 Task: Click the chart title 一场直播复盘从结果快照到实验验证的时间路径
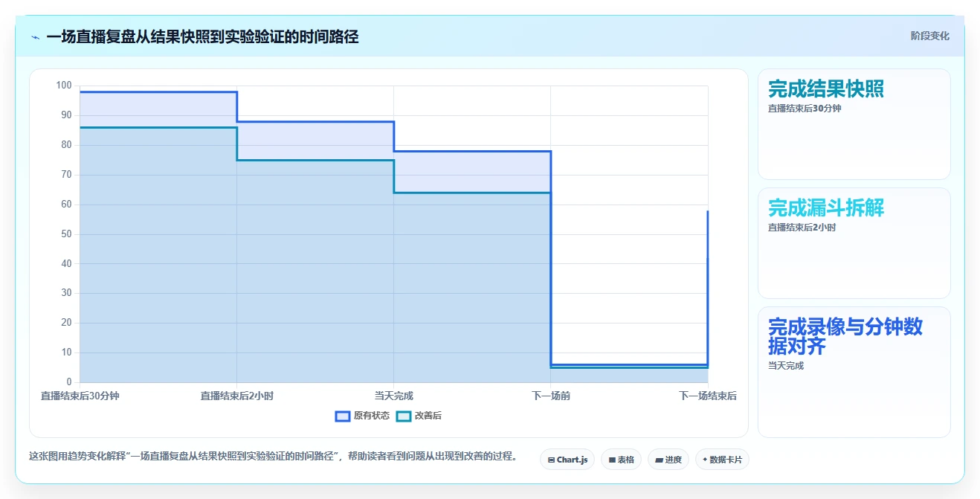tap(202, 37)
